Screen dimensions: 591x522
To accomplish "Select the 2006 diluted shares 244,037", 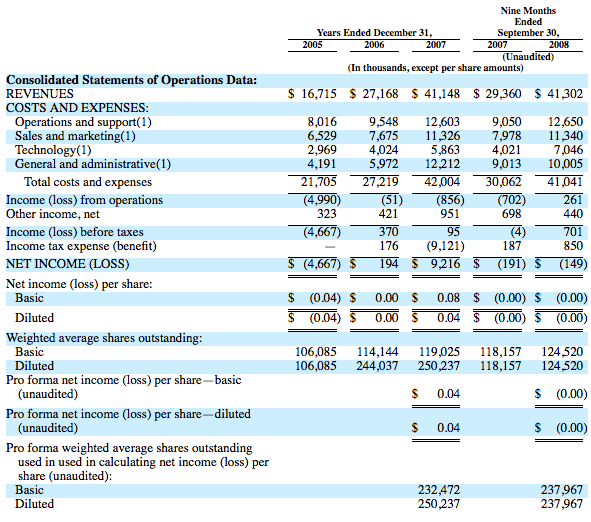I will coord(377,366).
